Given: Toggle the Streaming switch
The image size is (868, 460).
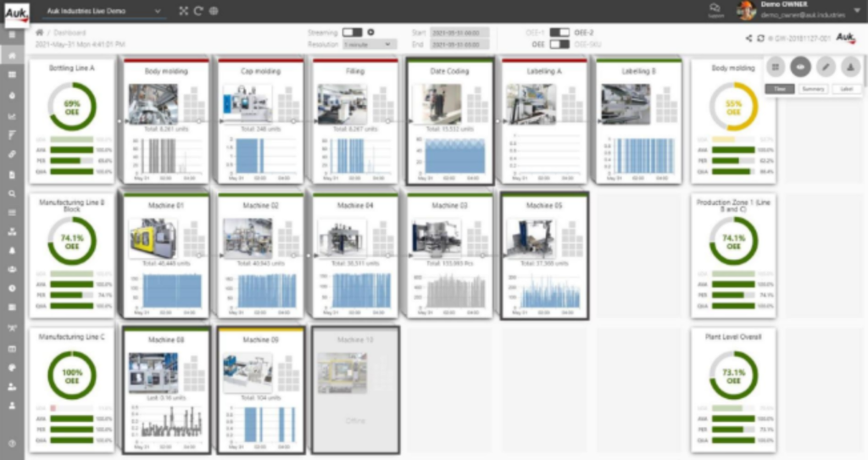Looking at the screenshot, I should coord(352,31).
